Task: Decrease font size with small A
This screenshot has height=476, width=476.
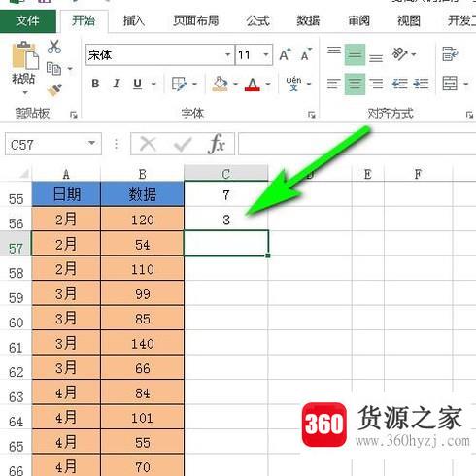Action: coord(306,54)
